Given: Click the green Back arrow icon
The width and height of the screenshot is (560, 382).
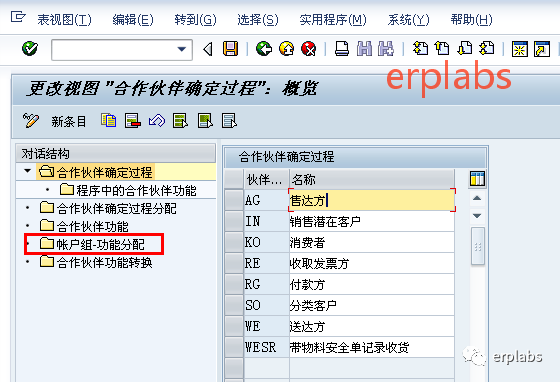Looking at the screenshot, I should pyautogui.click(x=264, y=49).
